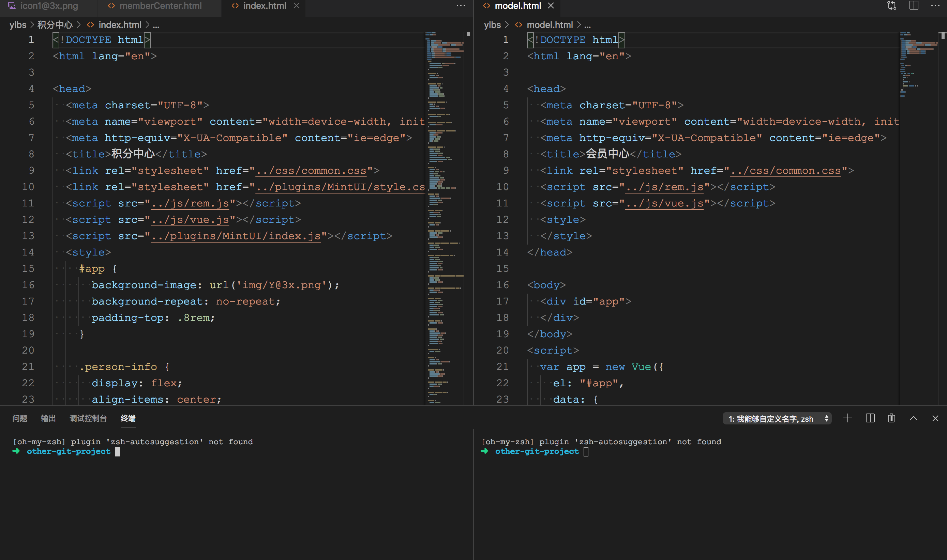
Task: Open more actions menu for left editor group
Action: (461, 6)
